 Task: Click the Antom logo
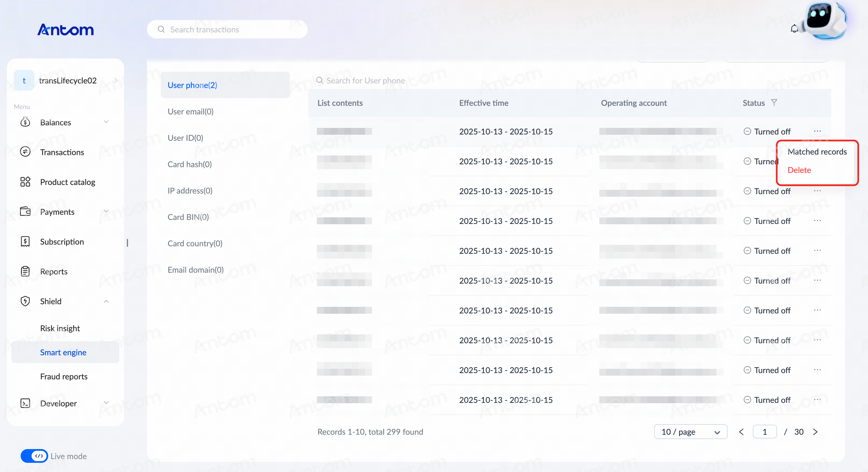(x=65, y=30)
